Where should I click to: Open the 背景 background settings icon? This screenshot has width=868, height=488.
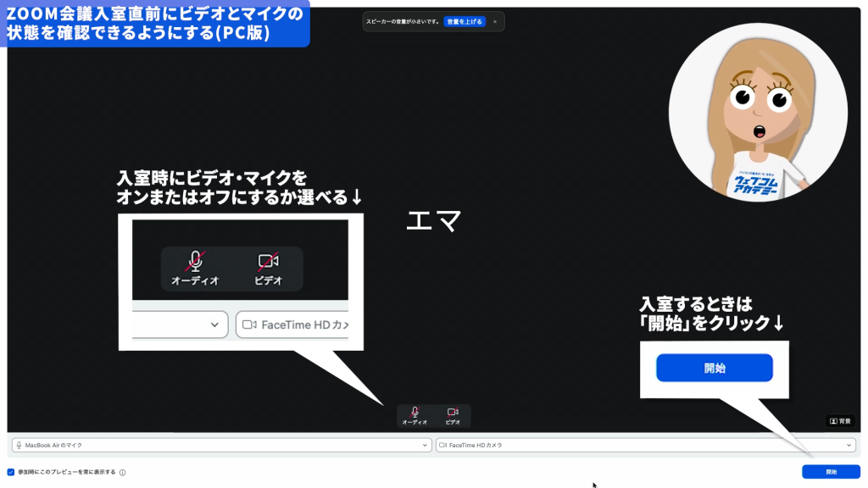coord(840,420)
